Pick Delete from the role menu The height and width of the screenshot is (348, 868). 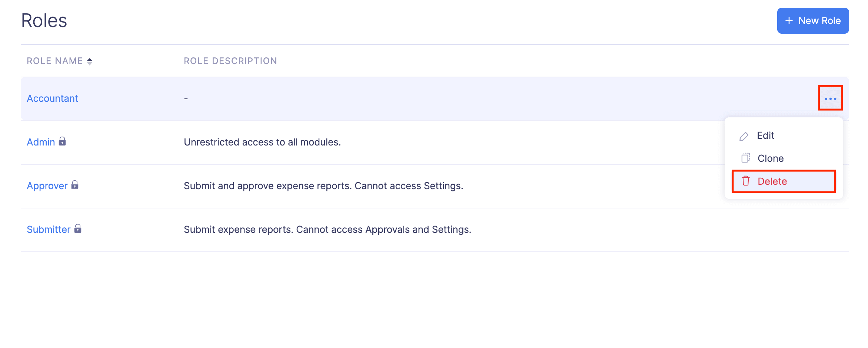[x=772, y=181]
